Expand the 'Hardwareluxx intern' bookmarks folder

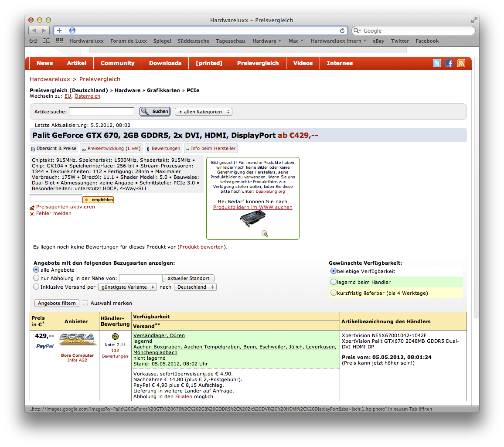pos(338,41)
